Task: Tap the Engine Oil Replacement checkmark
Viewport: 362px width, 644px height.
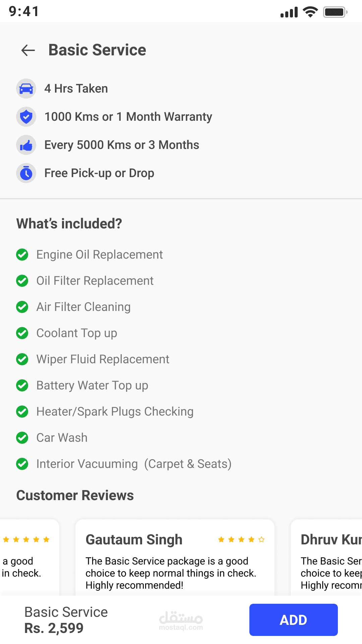Action: (22, 255)
